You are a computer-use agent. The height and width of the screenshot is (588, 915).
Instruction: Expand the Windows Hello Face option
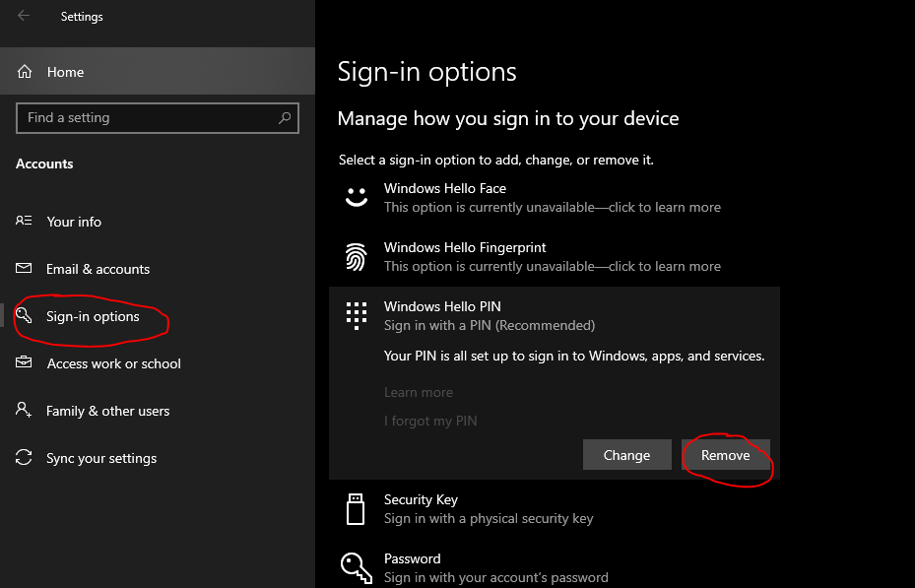(555, 198)
